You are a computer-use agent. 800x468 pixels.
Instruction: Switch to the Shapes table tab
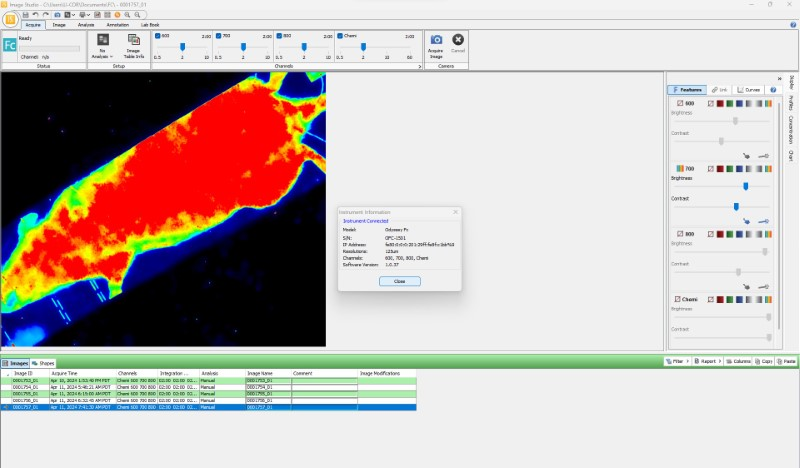(43, 363)
